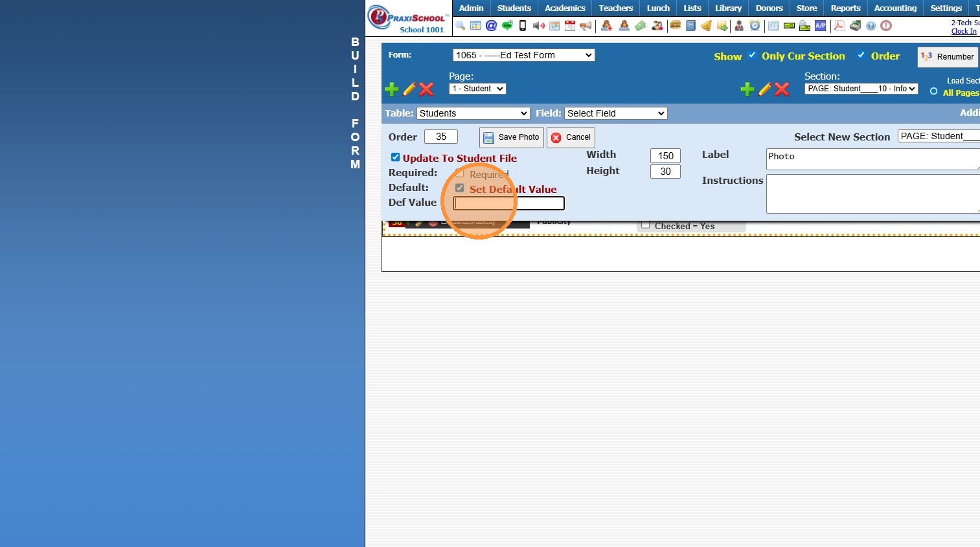Viewport: 980px width, 547px height.
Task: Click the Def Value input field
Action: click(x=508, y=203)
